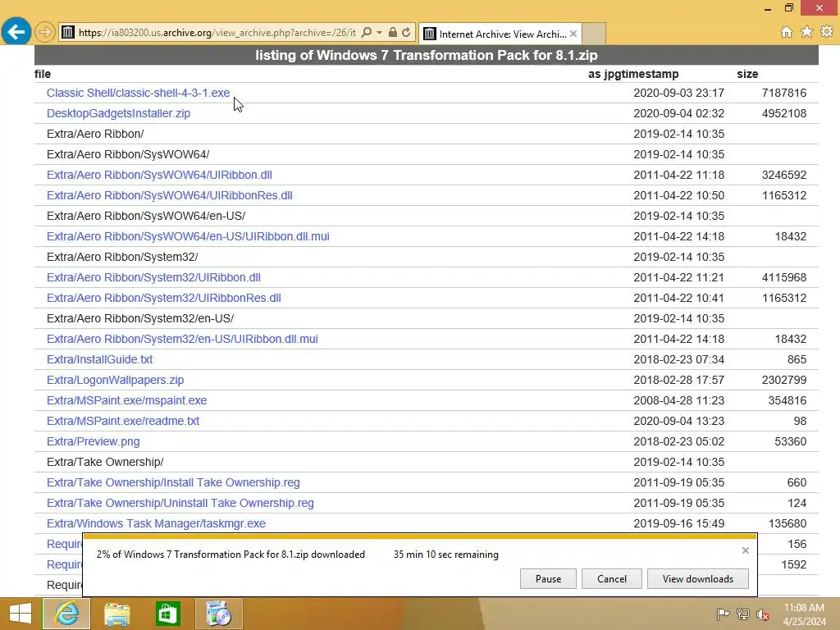
Task: Open the address bar autocomplete dropdown arrow
Action: point(379,32)
